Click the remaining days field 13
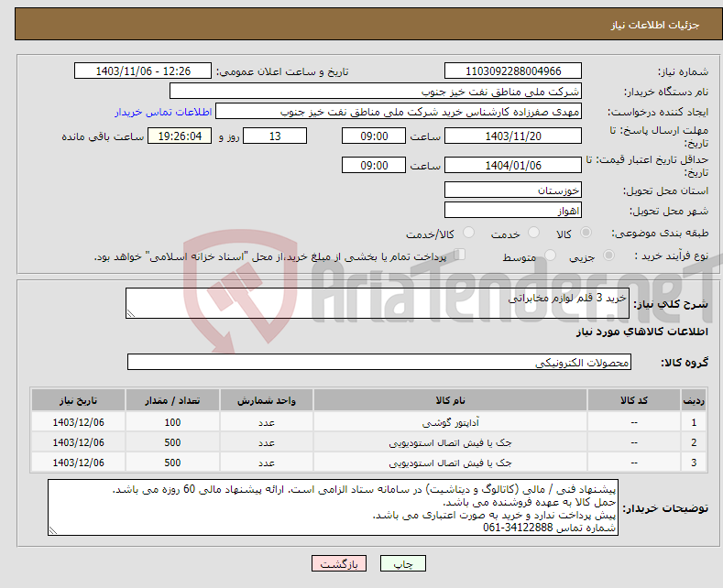Screen dimensions: 723x588 point(275,136)
